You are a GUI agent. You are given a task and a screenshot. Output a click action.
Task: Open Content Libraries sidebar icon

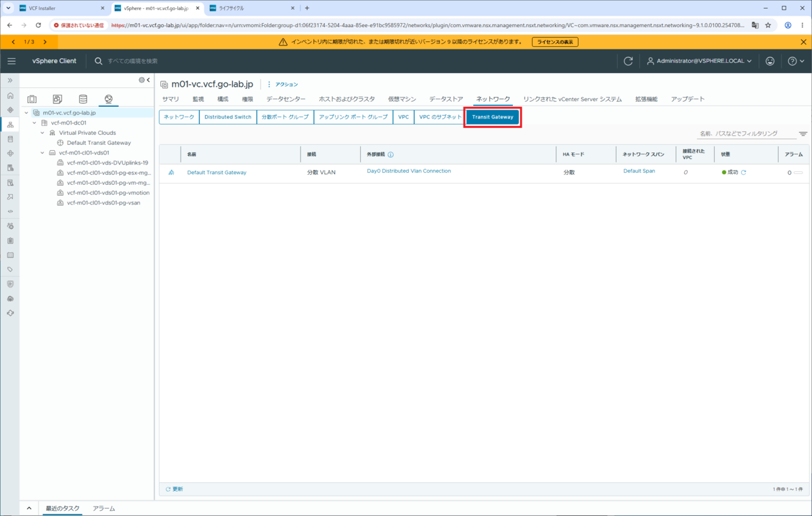click(x=10, y=139)
